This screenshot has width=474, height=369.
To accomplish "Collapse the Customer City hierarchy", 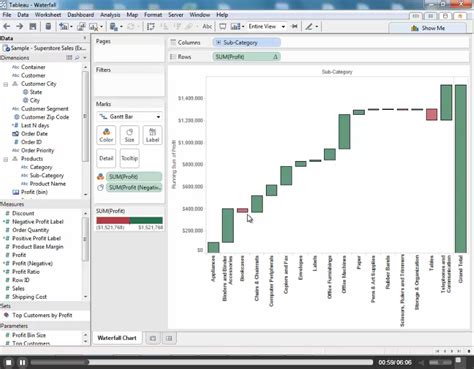I will (x=6, y=84).
